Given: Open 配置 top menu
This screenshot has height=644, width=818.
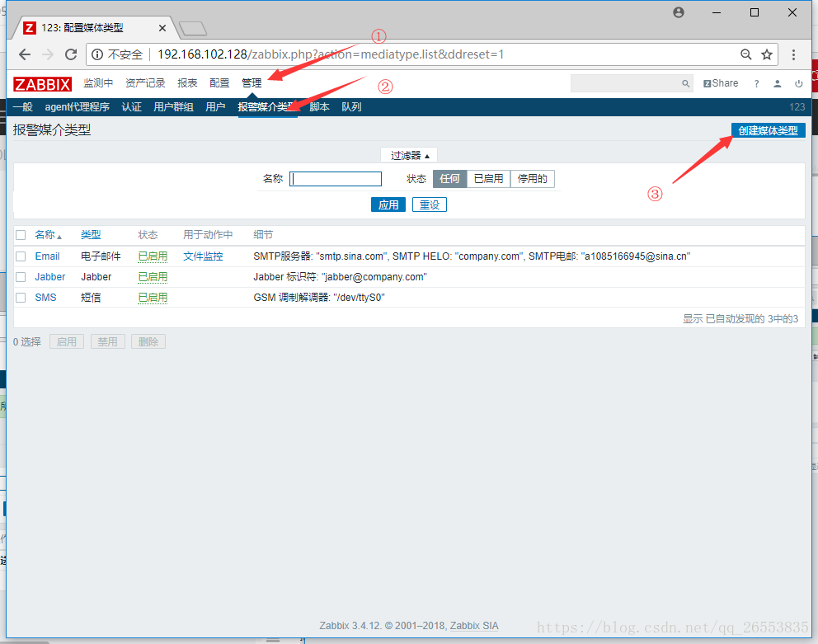Looking at the screenshot, I should coord(219,83).
